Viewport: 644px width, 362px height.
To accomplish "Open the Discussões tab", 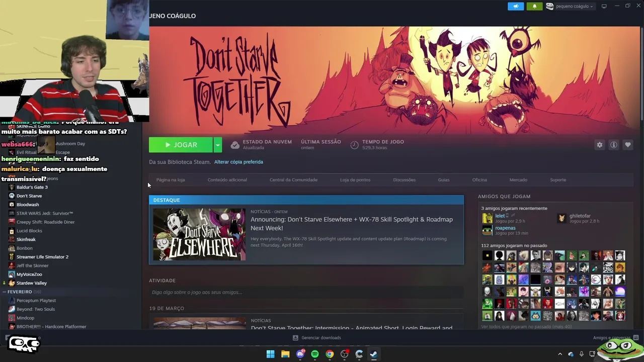I will point(404,179).
